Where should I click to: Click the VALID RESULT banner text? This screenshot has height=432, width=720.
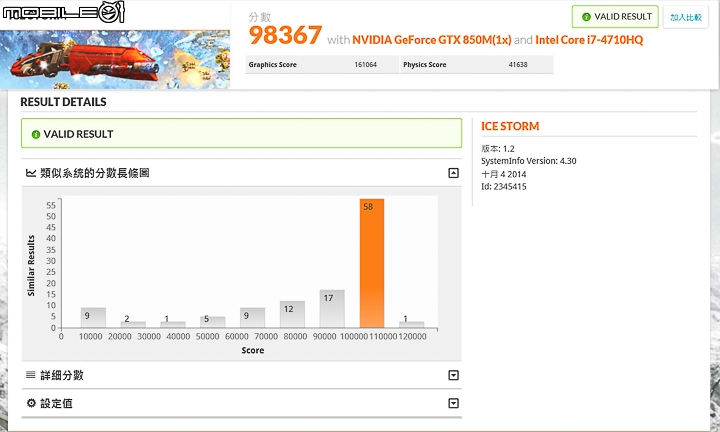click(79, 135)
